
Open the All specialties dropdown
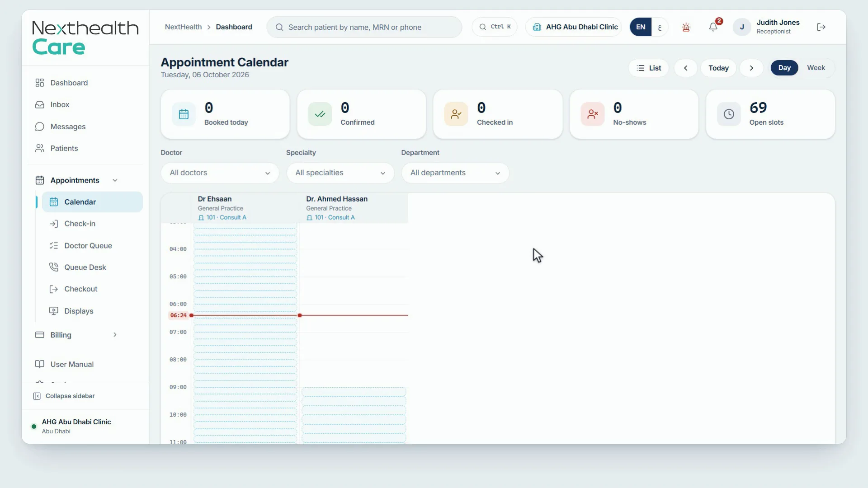[340, 173]
